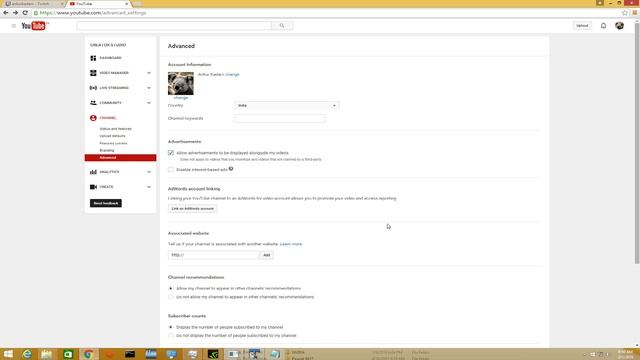Open the Windows Start button
Screen dimensions: 640x360
tap(8, 354)
